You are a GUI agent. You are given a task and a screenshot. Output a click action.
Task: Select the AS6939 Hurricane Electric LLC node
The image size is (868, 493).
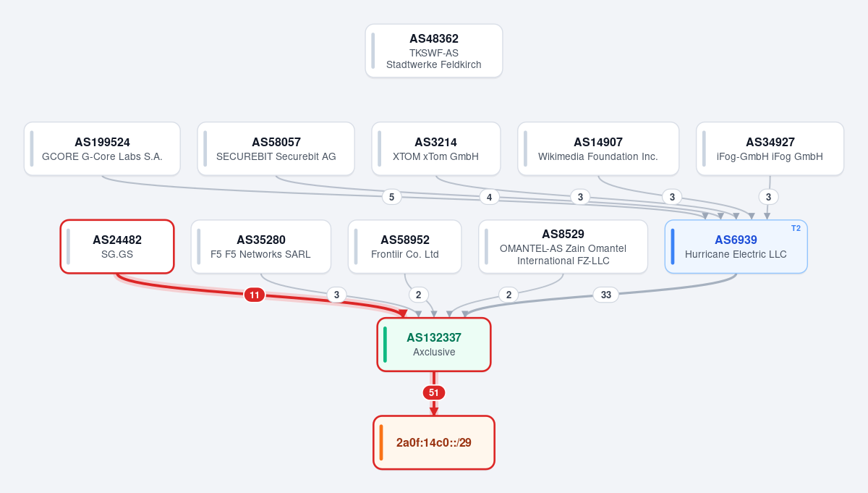pos(736,247)
